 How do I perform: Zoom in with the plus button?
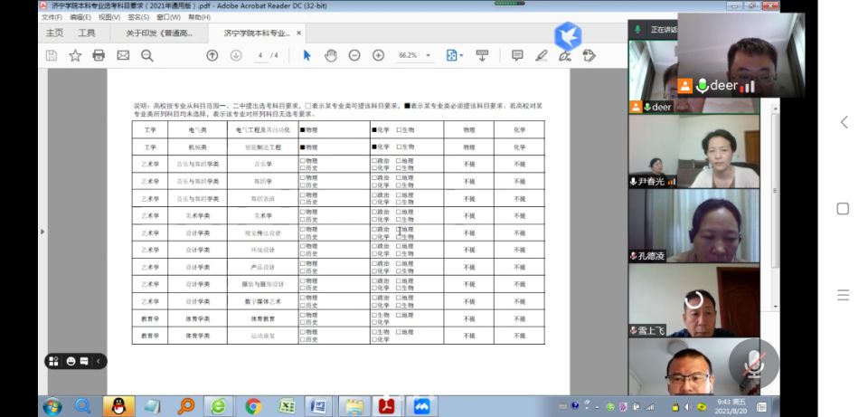(x=378, y=55)
